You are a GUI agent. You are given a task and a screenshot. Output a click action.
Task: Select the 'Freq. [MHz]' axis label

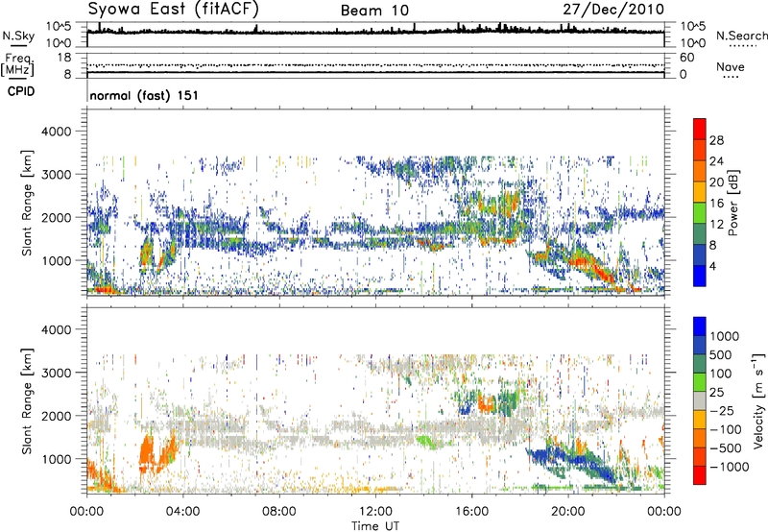tap(18, 64)
